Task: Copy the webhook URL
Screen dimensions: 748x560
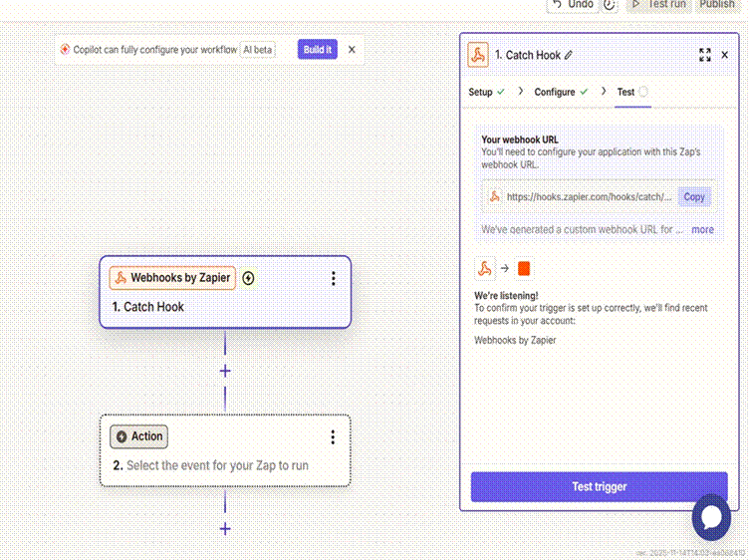Action: (694, 196)
